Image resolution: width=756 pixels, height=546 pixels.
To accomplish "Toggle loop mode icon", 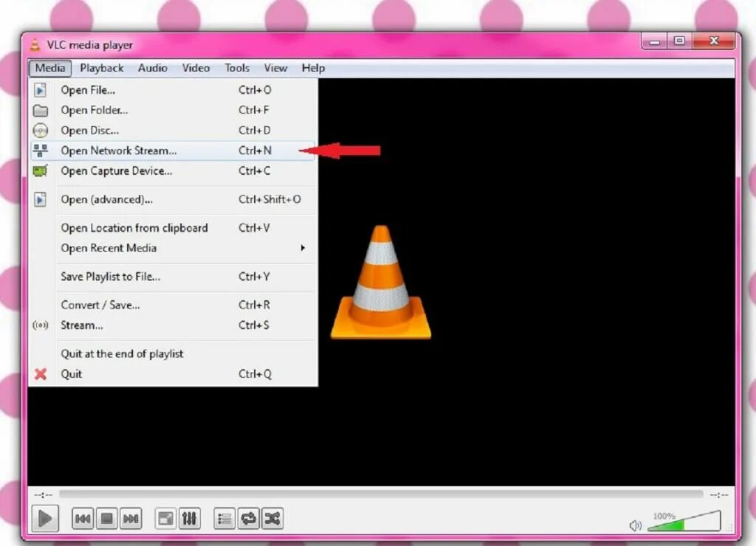I will 248,519.
